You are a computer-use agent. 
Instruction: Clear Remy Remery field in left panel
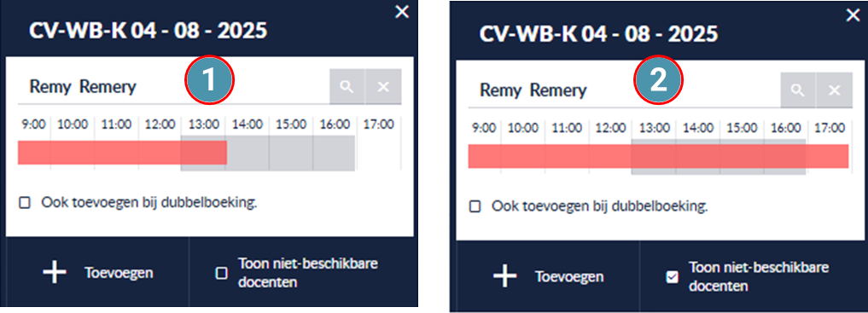click(x=383, y=87)
